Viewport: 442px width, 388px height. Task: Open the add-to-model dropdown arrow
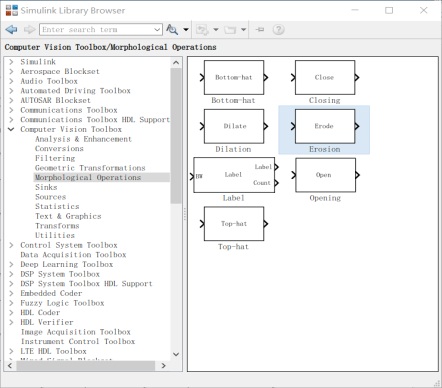(216, 30)
